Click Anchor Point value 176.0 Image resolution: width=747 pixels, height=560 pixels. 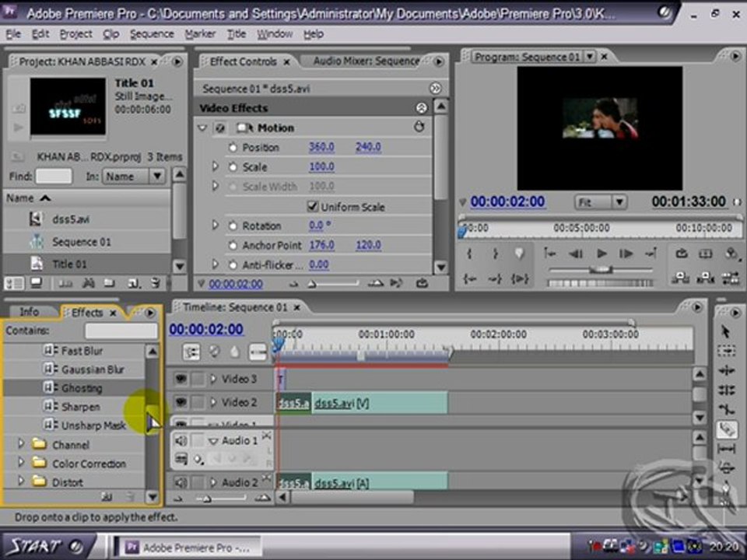coord(321,245)
